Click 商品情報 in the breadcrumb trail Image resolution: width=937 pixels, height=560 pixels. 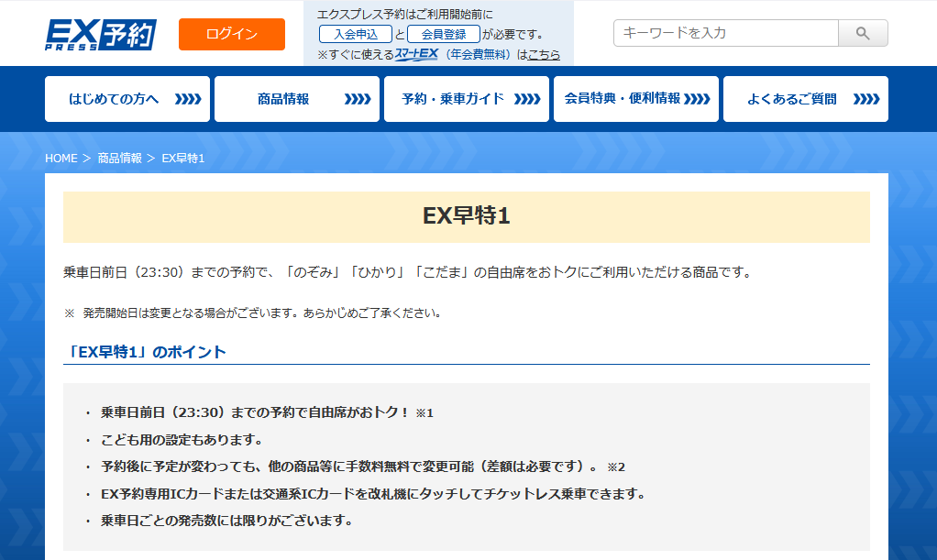[x=120, y=159]
